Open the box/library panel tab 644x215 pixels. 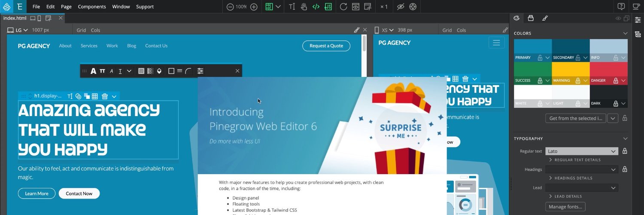click(x=531, y=18)
